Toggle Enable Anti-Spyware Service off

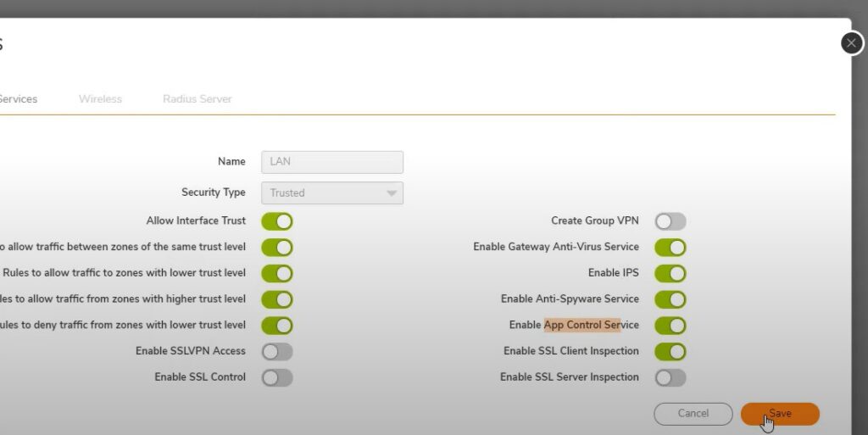tap(670, 299)
